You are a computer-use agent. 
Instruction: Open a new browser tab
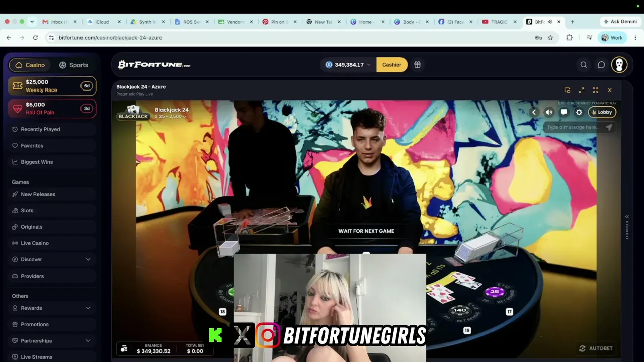tap(572, 22)
